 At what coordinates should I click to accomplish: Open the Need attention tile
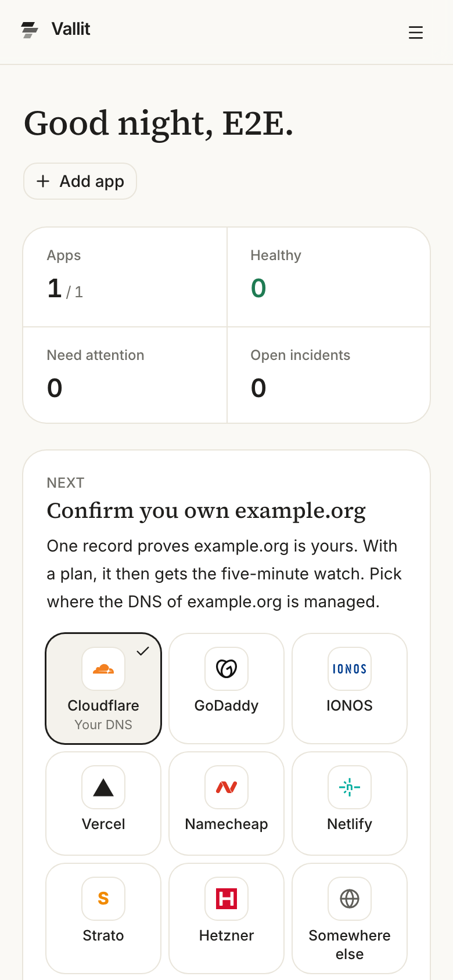(x=125, y=375)
